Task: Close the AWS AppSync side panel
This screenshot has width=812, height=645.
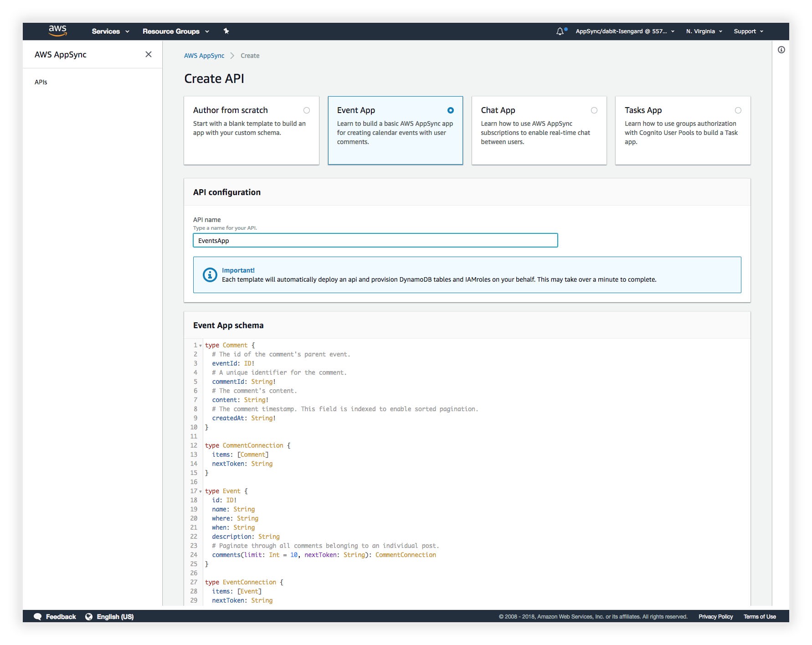Action: [x=149, y=54]
